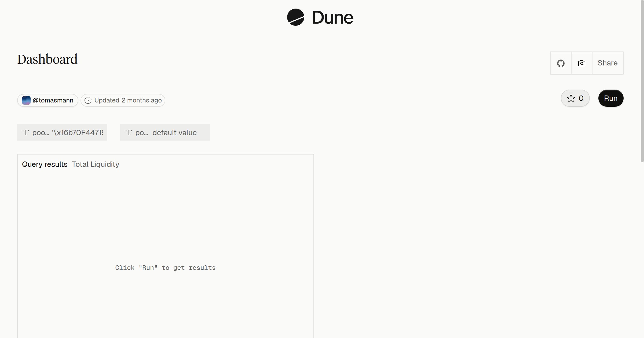Click the Dune wordmark text

[x=333, y=17]
